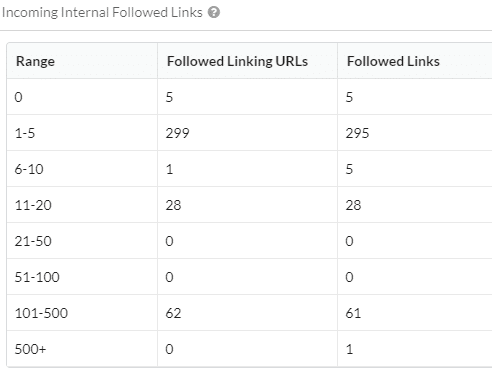Open the 295 followed links value
The image size is (492, 372).
tap(357, 133)
